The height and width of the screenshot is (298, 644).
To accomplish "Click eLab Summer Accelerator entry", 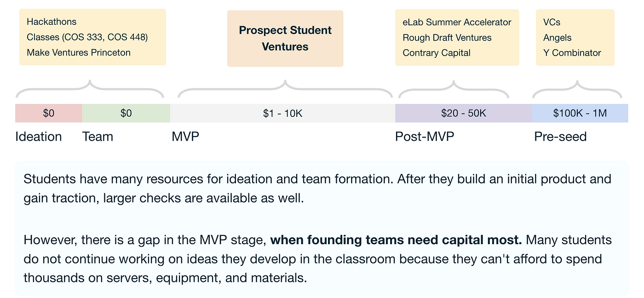I will pyautogui.click(x=457, y=22).
